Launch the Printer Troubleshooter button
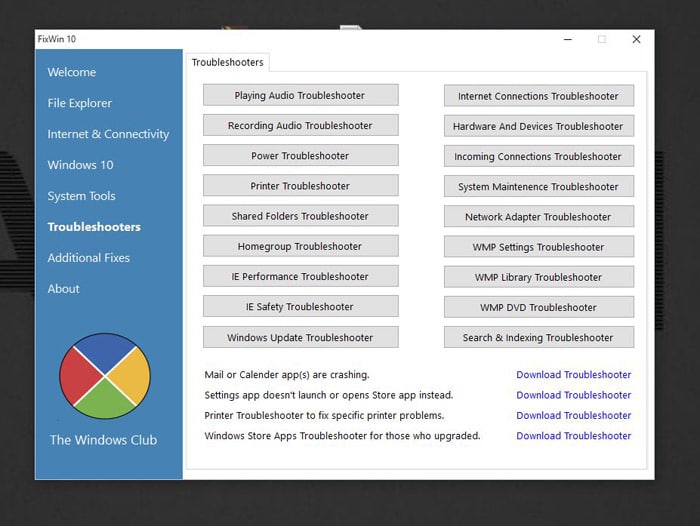This screenshot has height=526, width=700. pyautogui.click(x=300, y=186)
